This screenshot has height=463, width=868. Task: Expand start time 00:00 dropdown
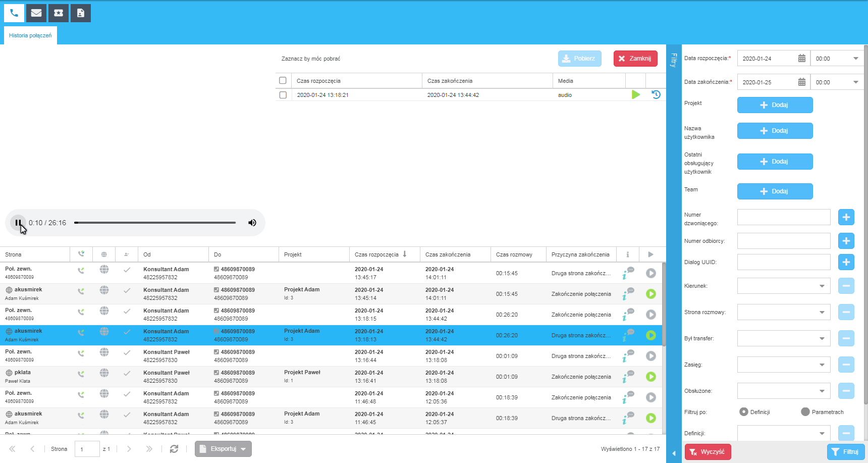pyautogui.click(x=856, y=59)
